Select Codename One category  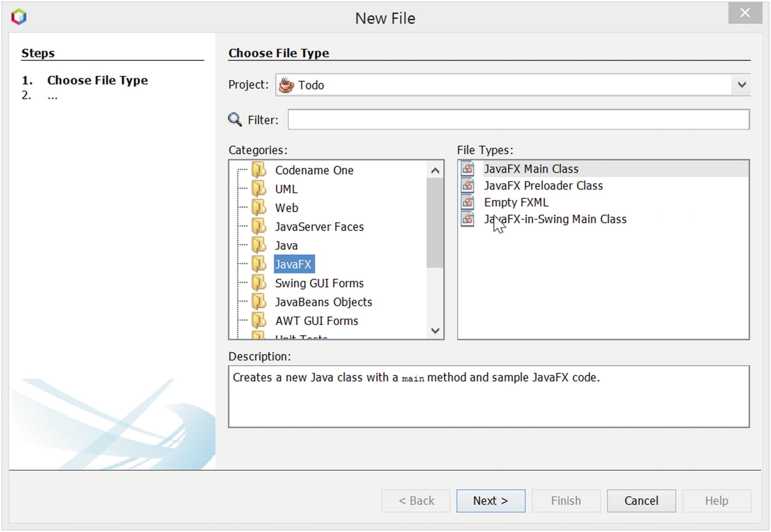(x=314, y=170)
